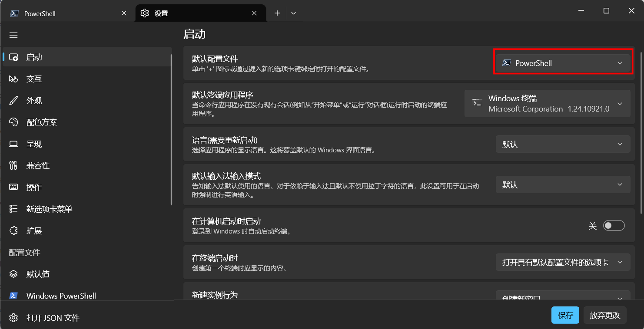Open the new tab profile dropdown arrow
Screen dimensions: 644x329
[x=293, y=13]
